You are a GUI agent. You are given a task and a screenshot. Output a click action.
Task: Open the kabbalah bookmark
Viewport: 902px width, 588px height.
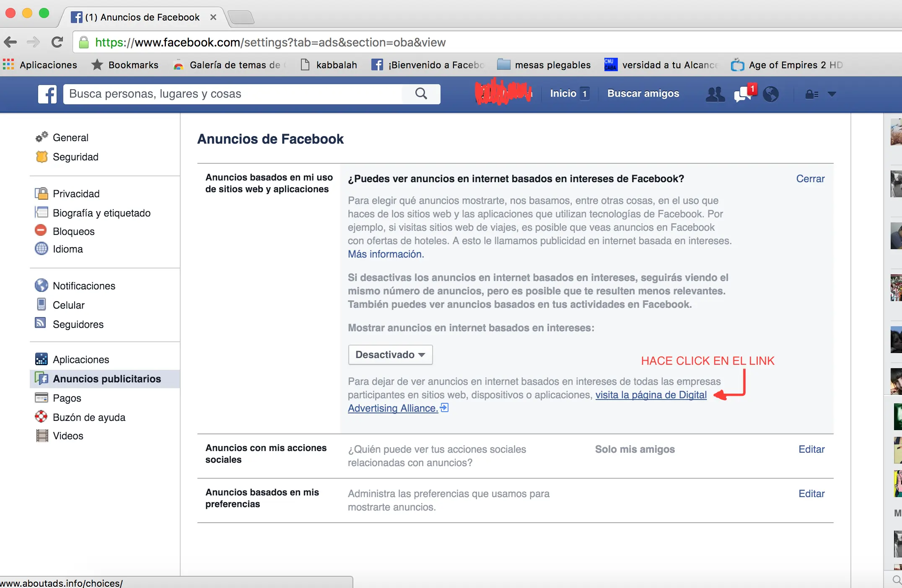329,65
